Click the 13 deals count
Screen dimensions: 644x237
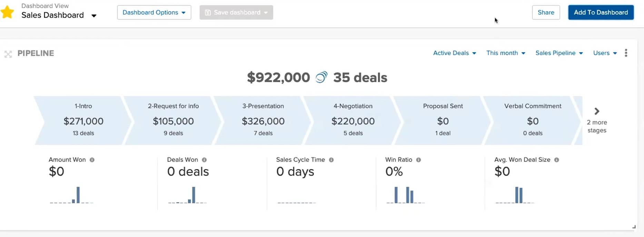click(83, 133)
